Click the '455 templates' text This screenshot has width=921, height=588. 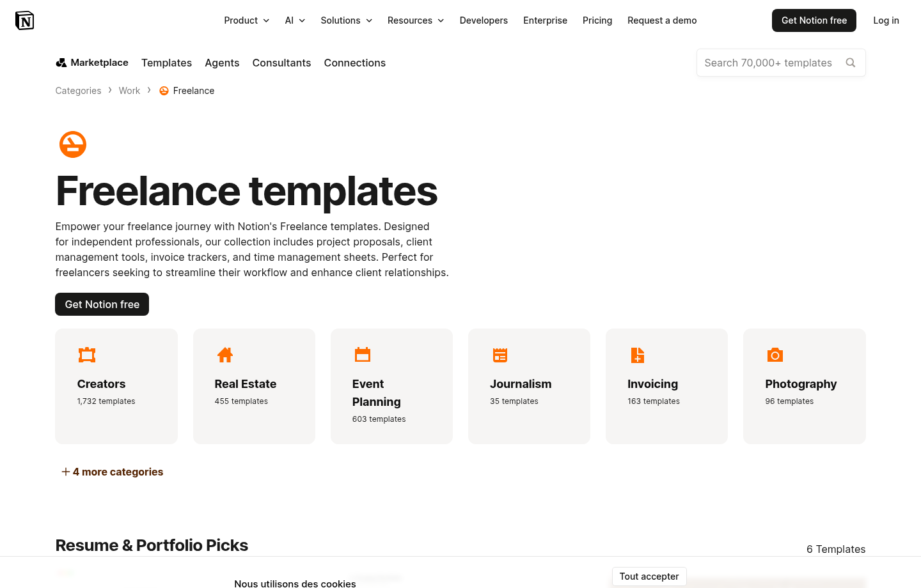pyautogui.click(x=241, y=401)
